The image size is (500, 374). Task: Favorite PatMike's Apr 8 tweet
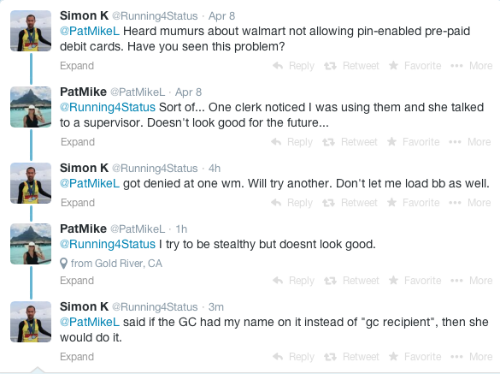click(413, 142)
